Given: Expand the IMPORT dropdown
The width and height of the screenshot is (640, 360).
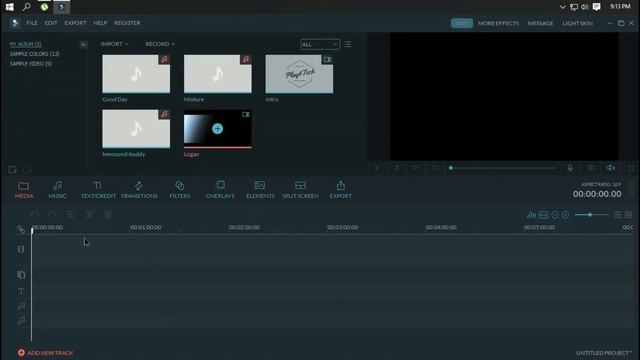Looking at the screenshot, I should [114, 44].
